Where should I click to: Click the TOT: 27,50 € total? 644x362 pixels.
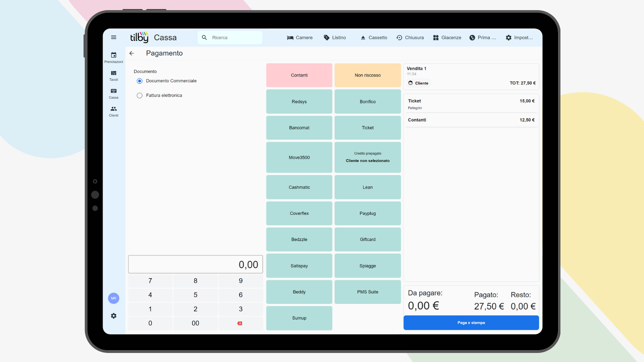pos(523,83)
